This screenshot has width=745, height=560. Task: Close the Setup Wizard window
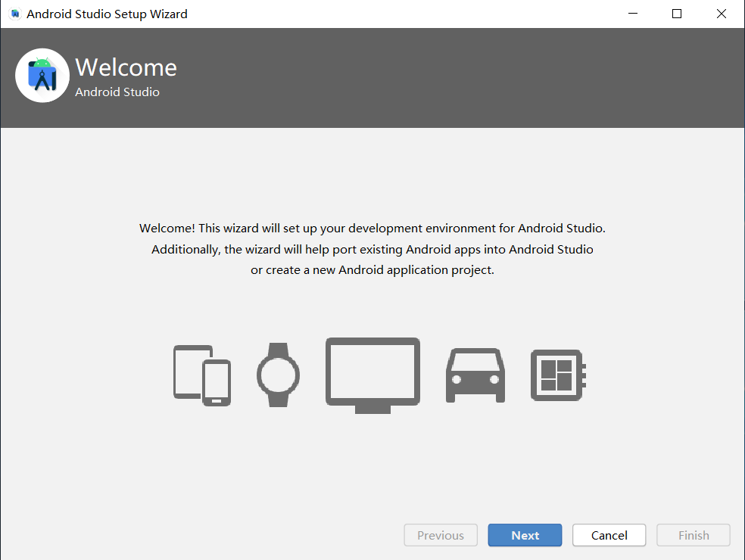coord(722,14)
